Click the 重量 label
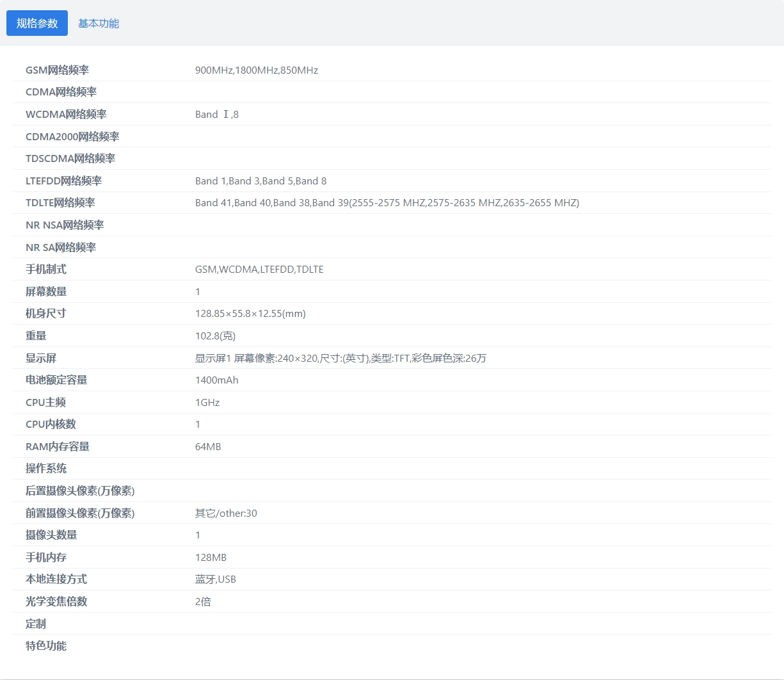This screenshot has width=784, height=680. pyautogui.click(x=36, y=336)
